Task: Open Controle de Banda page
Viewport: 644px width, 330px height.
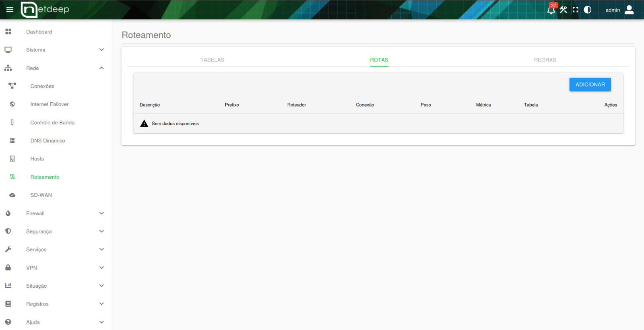Action: click(52, 122)
